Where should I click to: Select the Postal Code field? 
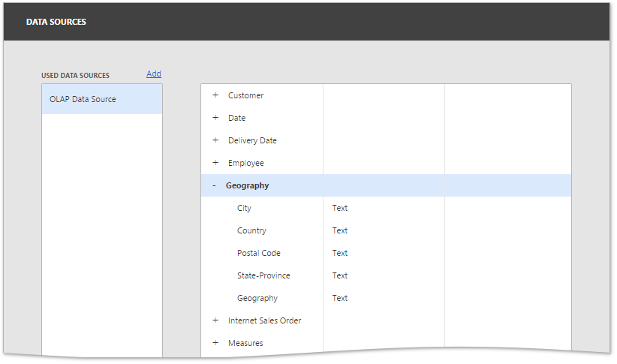(x=259, y=253)
